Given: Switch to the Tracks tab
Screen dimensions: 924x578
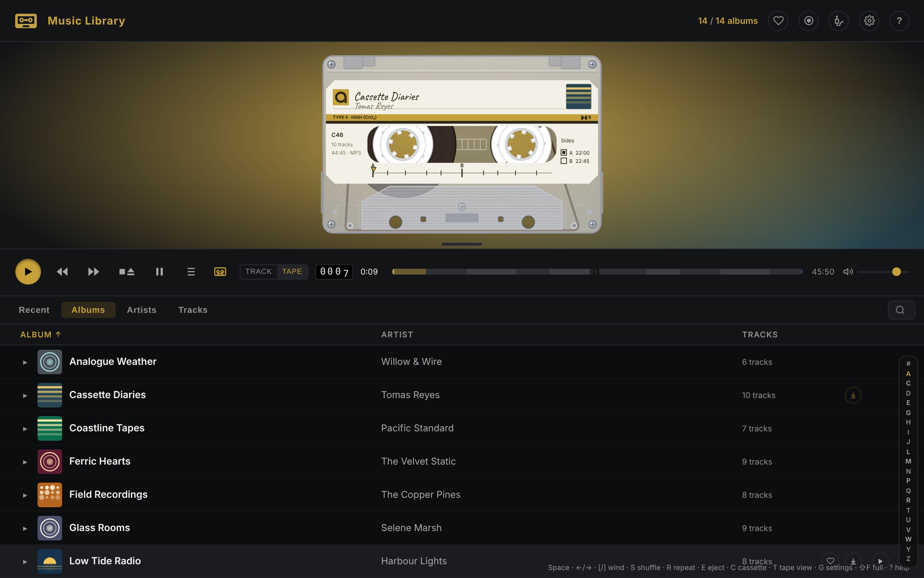Looking at the screenshot, I should 193,310.
